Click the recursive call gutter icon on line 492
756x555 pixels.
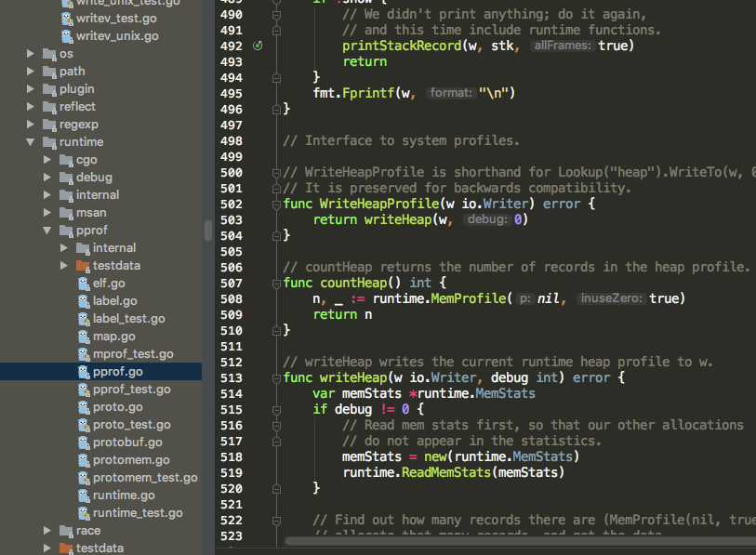click(258, 46)
